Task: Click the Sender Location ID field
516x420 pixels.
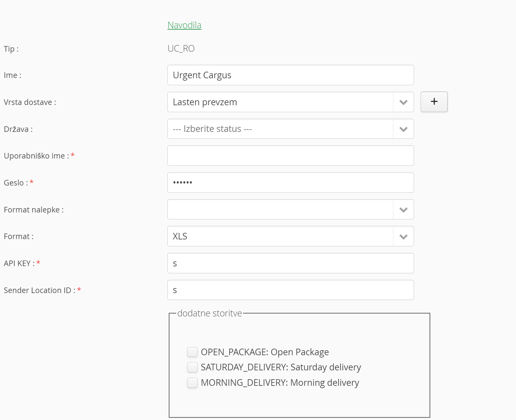Action: click(290, 290)
